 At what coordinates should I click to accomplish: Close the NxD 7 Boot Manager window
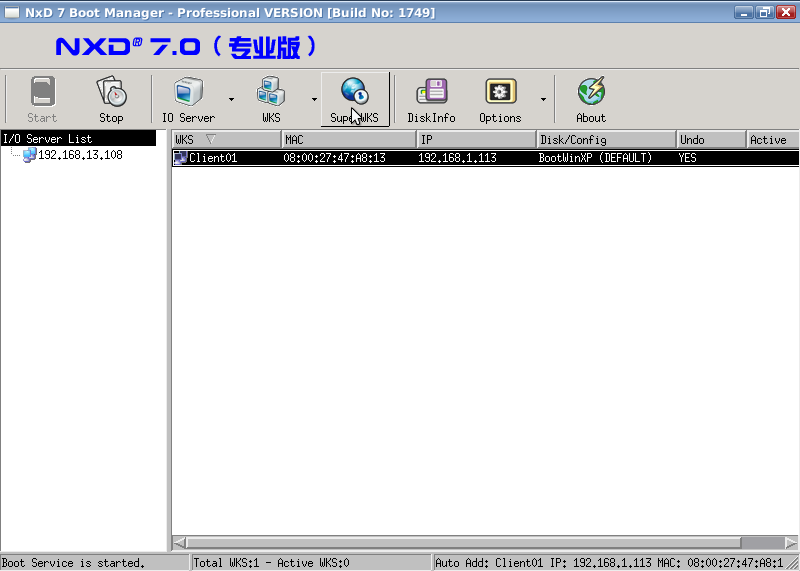point(786,12)
